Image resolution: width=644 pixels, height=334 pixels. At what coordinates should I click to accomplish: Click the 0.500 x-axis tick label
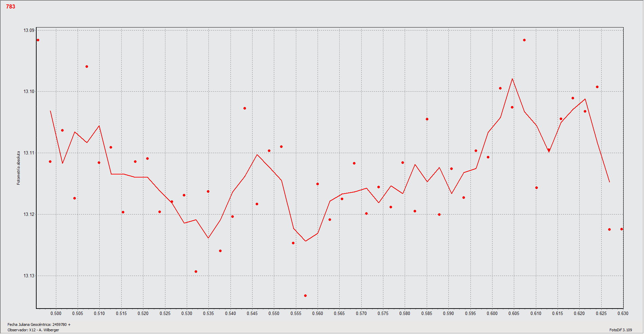pos(56,313)
